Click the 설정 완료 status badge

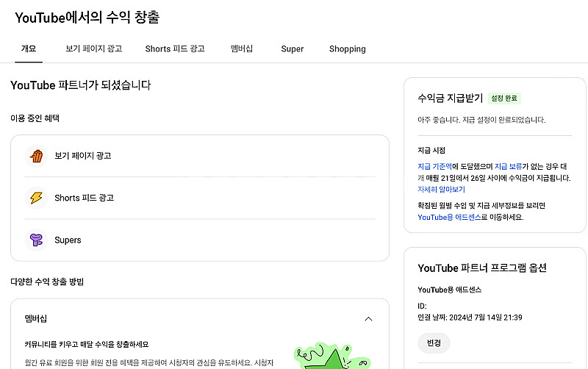tap(504, 98)
